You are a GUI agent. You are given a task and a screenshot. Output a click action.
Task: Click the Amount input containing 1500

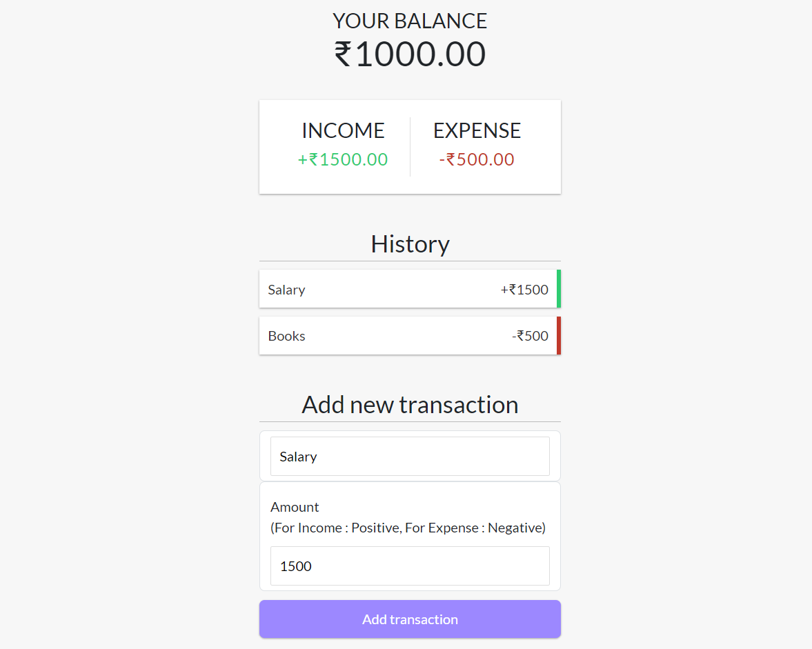pos(410,566)
